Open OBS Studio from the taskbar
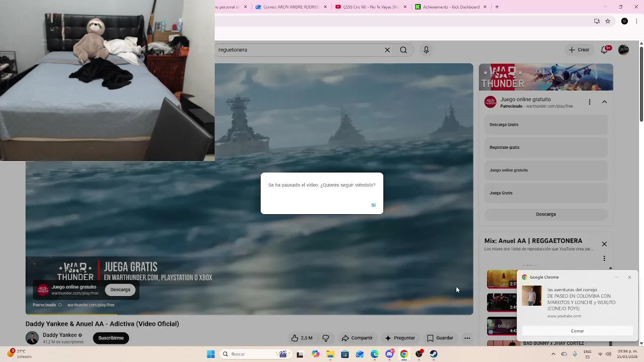Viewport: 644px width, 362px height. (x=419, y=354)
